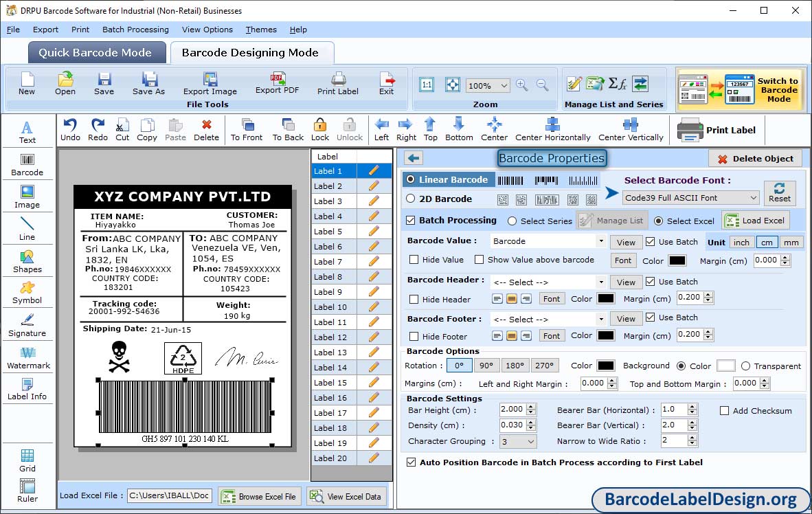The width and height of the screenshot is (812, 514).
Task: Click Browse Excel File button
Action: tap(258, 496)
